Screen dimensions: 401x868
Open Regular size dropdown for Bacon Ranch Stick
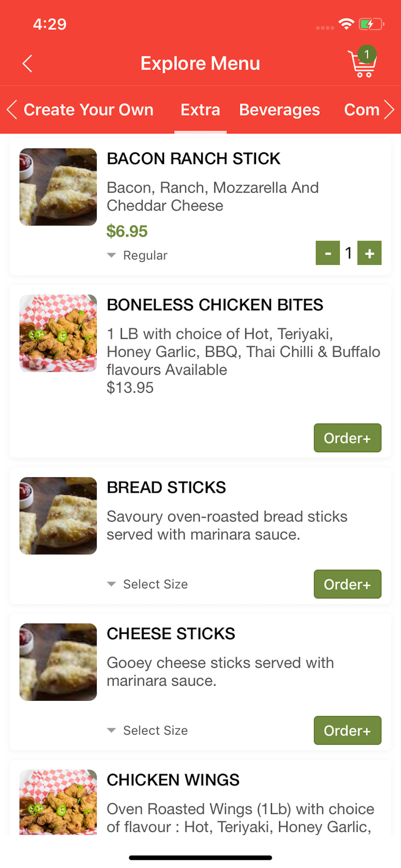pyautogui.click(x=138, y=255)
